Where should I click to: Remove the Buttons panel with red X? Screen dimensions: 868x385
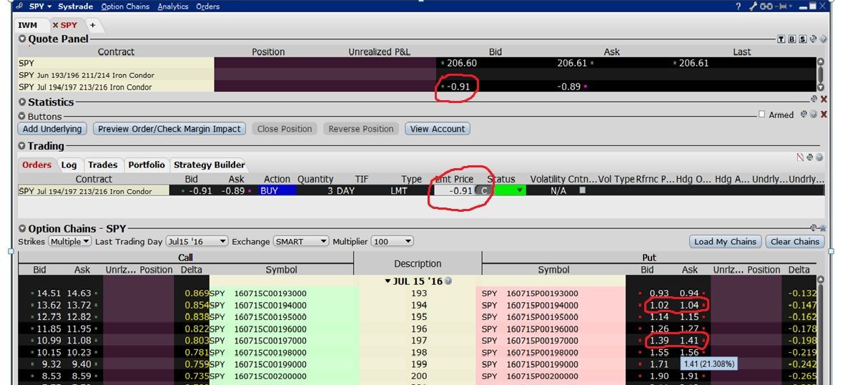tap(824, 114)
